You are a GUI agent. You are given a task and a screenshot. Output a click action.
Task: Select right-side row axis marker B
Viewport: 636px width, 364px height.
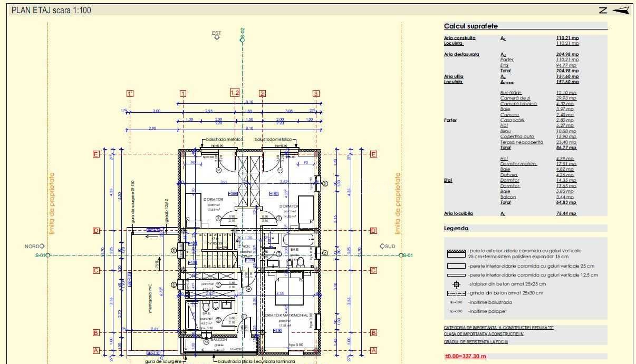click(x=373, y=332)
